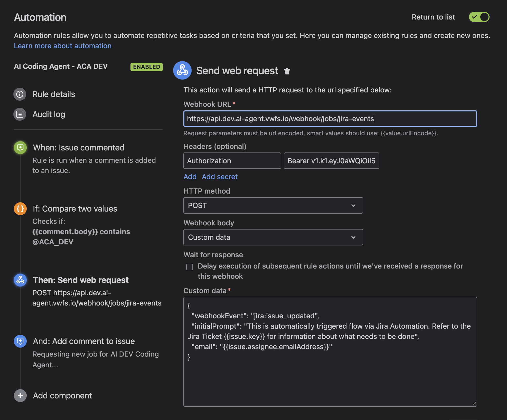Click rule name AI Coding Agent - ACA DEV
507x420 pixels.
tap(61, 66)
